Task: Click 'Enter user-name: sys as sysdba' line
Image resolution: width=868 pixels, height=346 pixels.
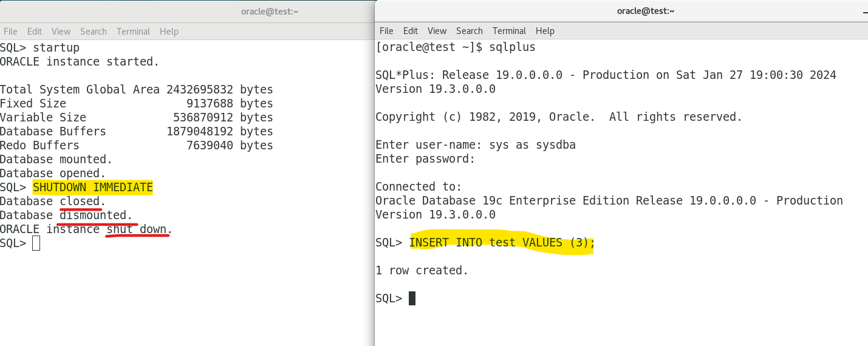Action: 476,144
